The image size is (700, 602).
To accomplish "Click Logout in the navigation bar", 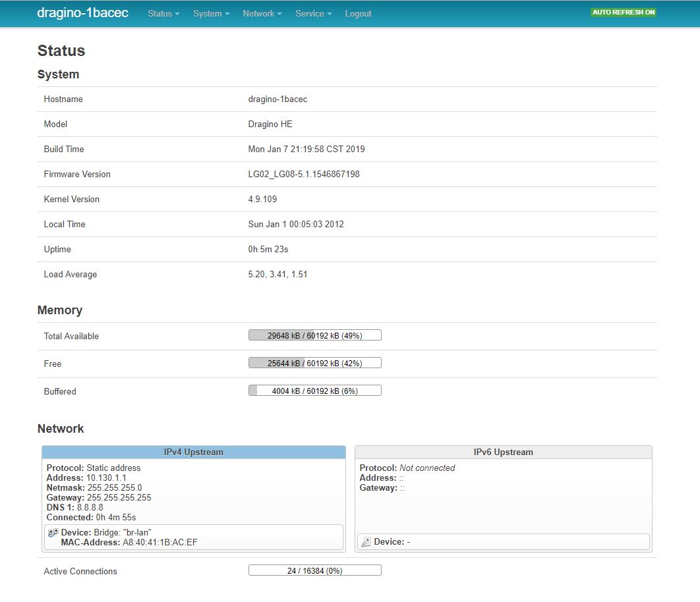I will (358, 13).
